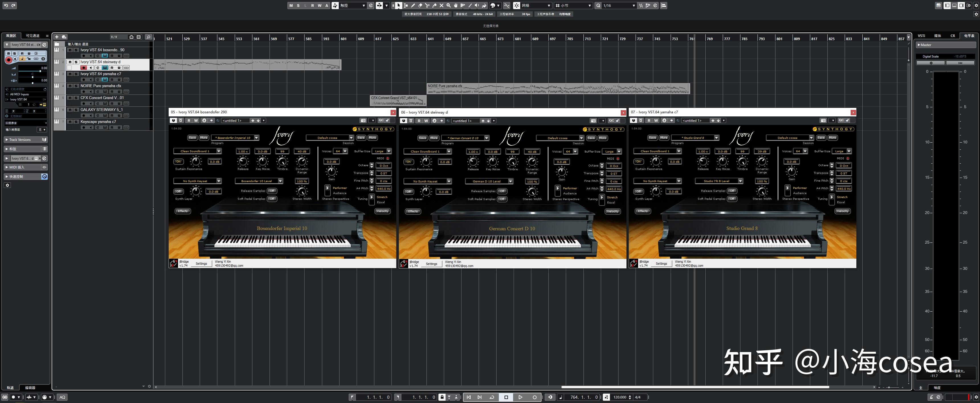The image size is (980, 403).
Task: Open the 可见通道 tab
Action: pyautogui.click(x=32, y=36)
